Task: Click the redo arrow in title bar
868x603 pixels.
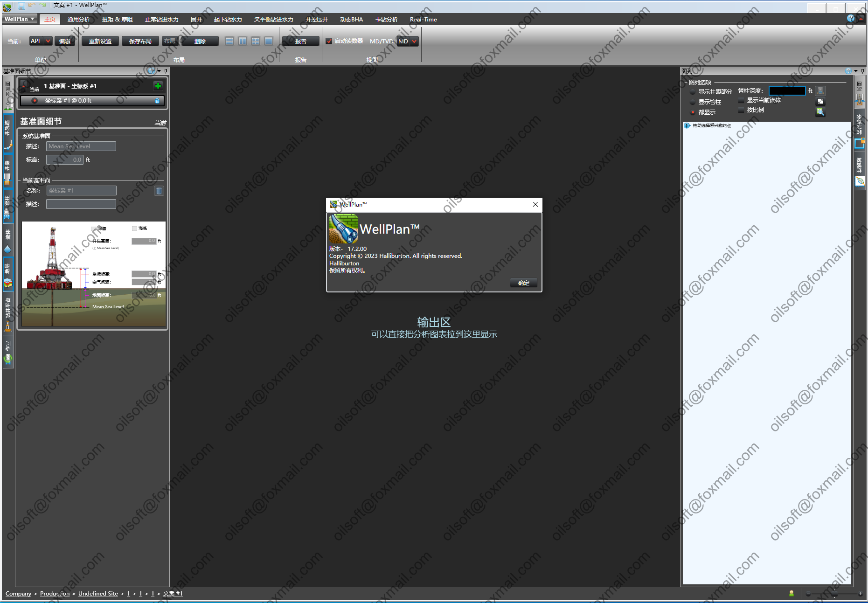Action: click(x=42, y=5)
